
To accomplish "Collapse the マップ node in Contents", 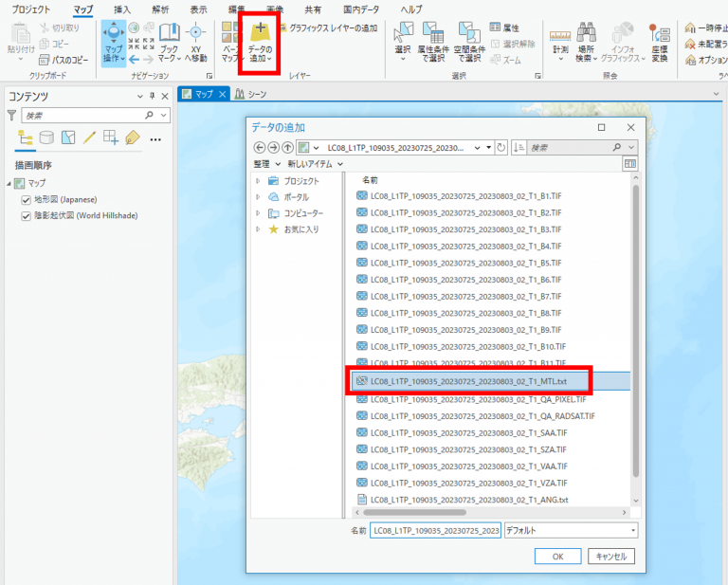I will pyautogui.click(x=9, y=183).
